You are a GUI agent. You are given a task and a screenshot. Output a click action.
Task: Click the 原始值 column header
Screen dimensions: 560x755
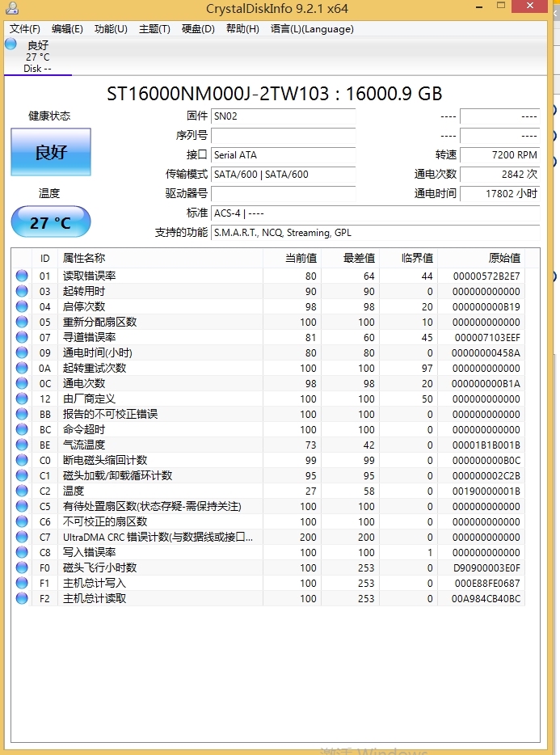(481, 258)
